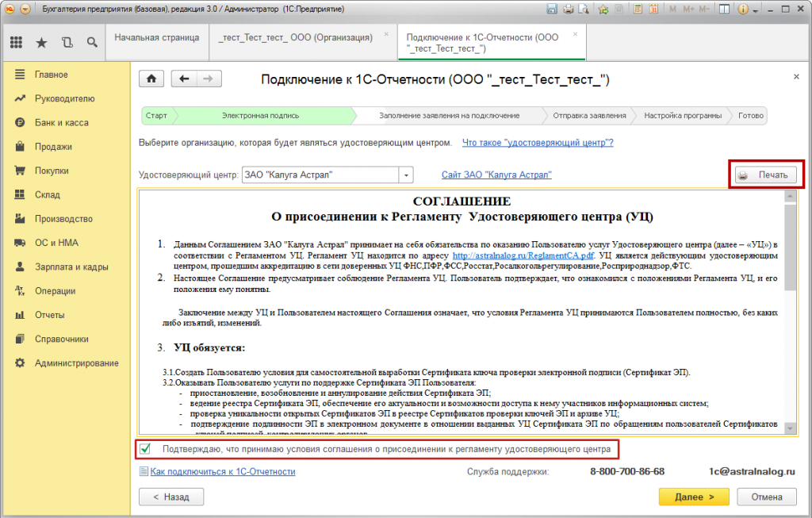
Task: Navigate forward with right arrow button
Action: tap(209, 79)
